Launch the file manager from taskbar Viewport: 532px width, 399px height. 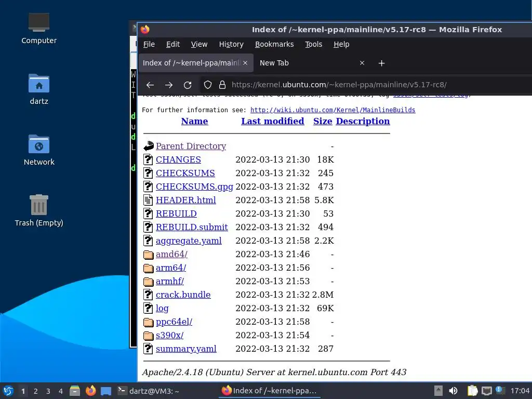[75, 391]
